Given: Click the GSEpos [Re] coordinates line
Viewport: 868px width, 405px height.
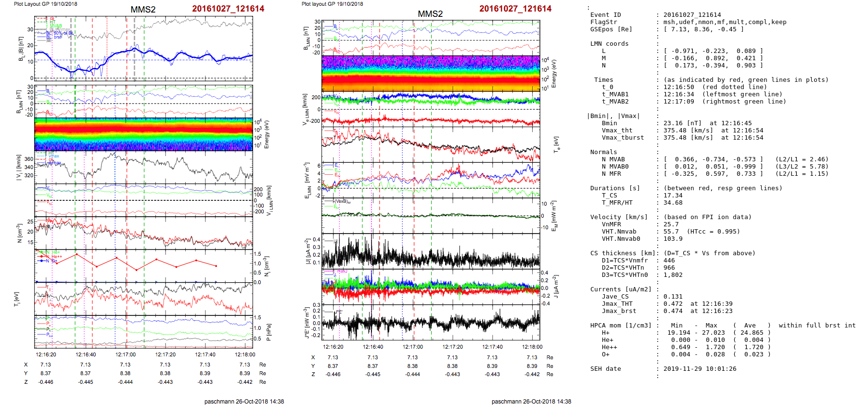Looking at the screenshot, I should (703, 29).
